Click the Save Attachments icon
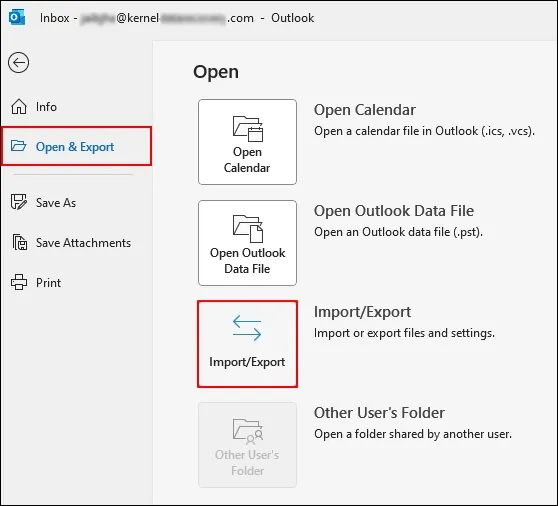Viewport: 558px width, 506px height. [20, 242]
